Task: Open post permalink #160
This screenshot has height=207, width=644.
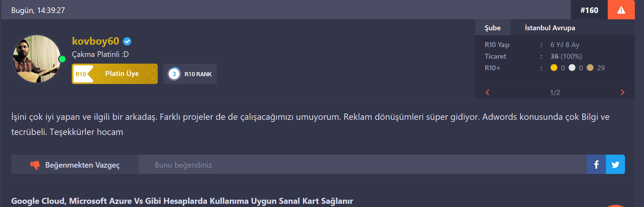Action: point(589,10)
